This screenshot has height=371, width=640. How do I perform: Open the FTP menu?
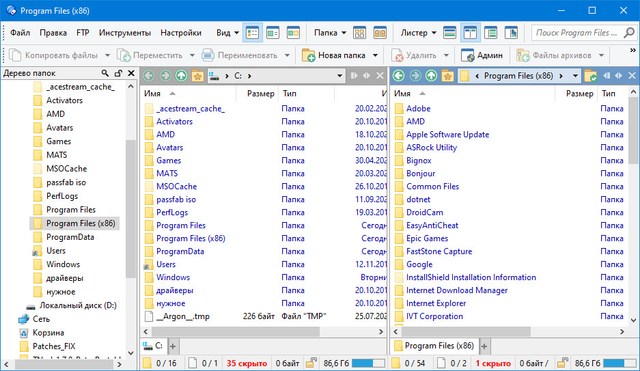(83, 33)
